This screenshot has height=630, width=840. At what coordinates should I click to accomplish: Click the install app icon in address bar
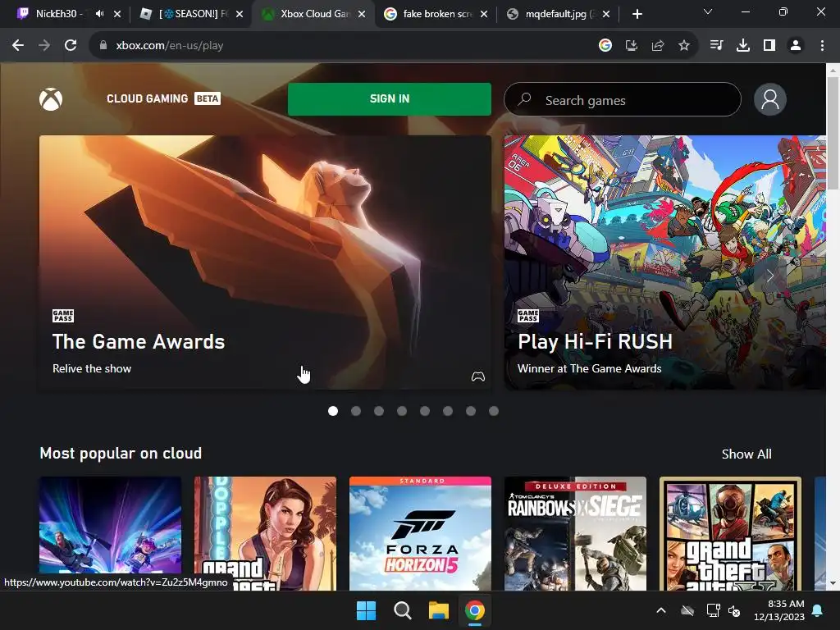[631, 46]
